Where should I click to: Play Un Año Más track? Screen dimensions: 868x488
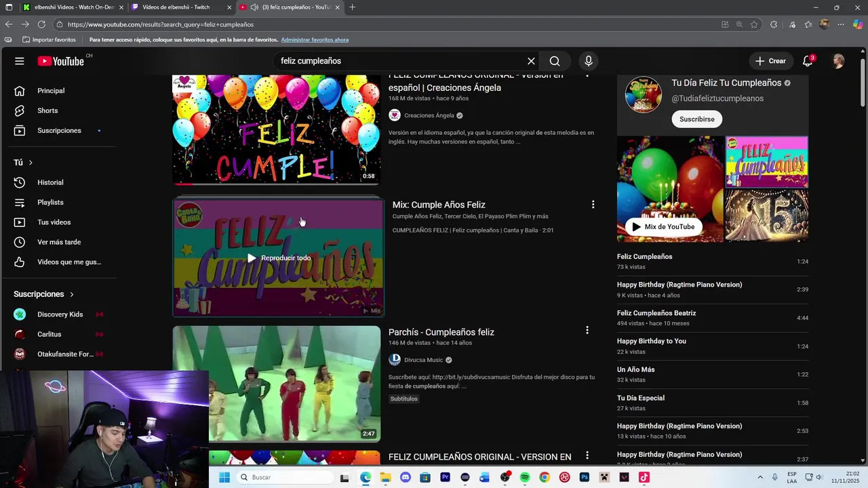712,375
